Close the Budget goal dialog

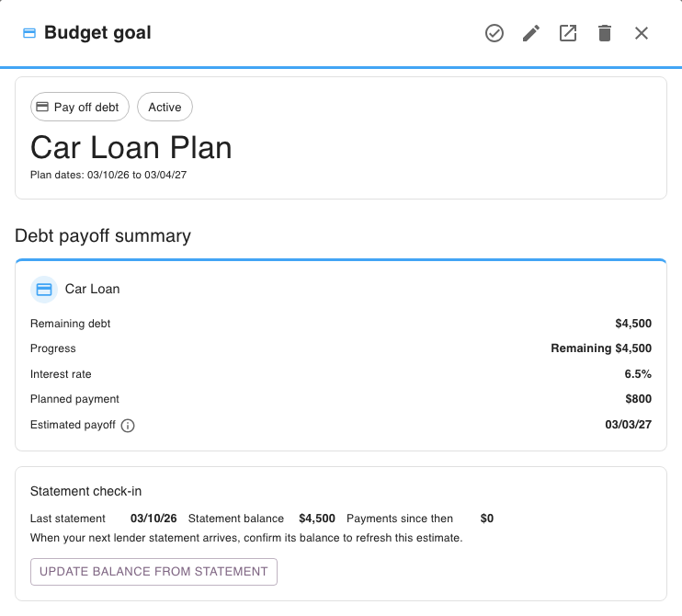coord(642,33)
